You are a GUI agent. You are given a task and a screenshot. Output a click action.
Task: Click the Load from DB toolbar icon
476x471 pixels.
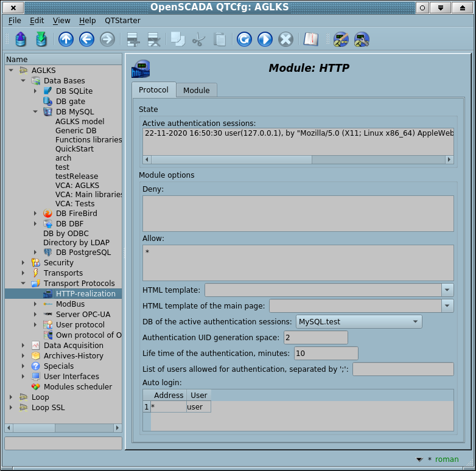(21, 40)
